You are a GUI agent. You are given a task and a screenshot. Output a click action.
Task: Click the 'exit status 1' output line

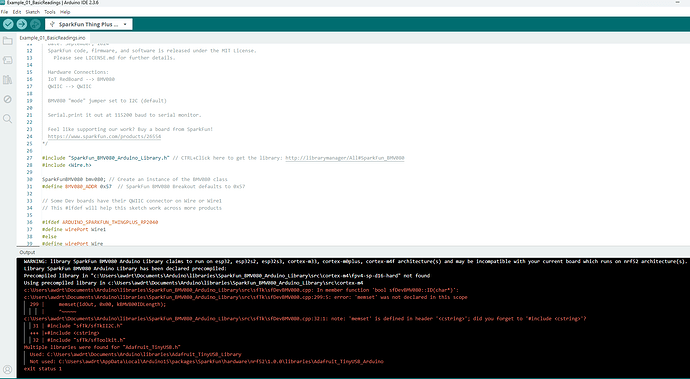(x=43, y=368)
